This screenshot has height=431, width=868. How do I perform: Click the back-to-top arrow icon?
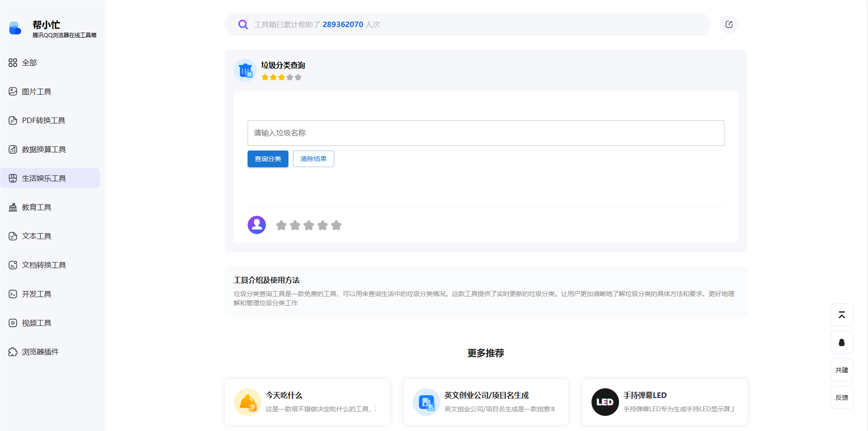[x=841, y=315]
